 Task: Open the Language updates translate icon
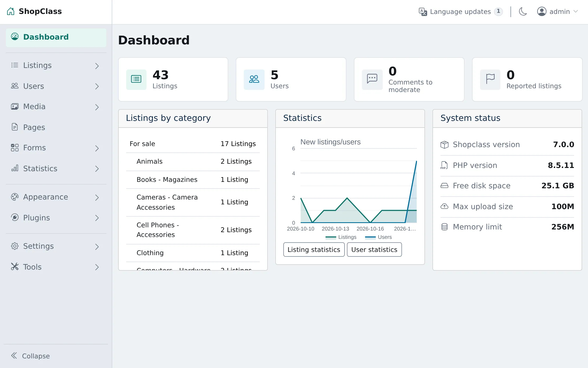423,11
